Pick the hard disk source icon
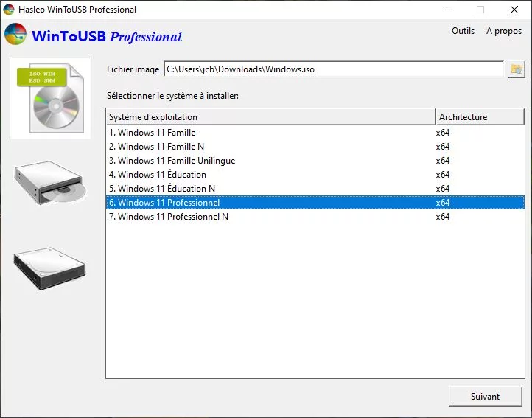The width and height of the screenshot is (532, 418). 50,268
